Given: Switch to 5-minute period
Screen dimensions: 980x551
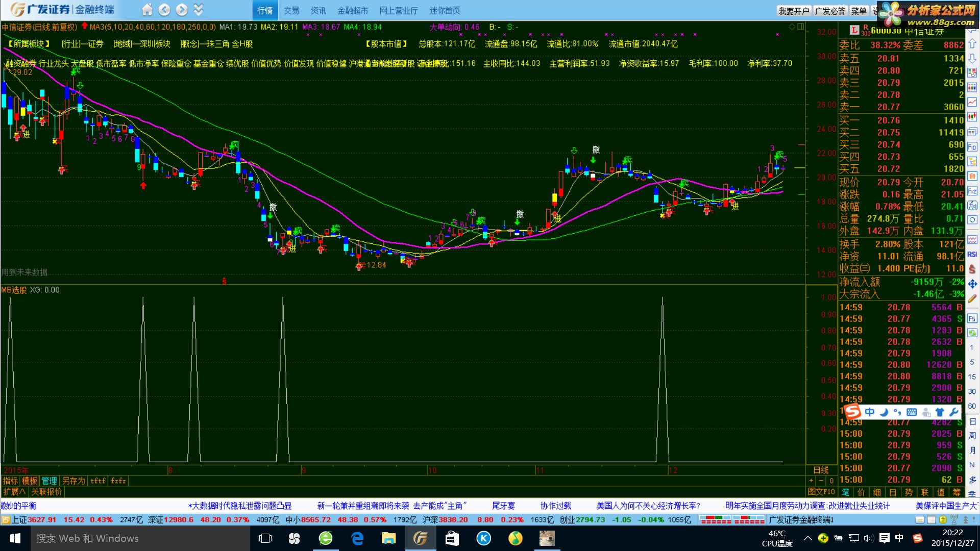Looking at the screenshot, I should click(x=972, y=362).
